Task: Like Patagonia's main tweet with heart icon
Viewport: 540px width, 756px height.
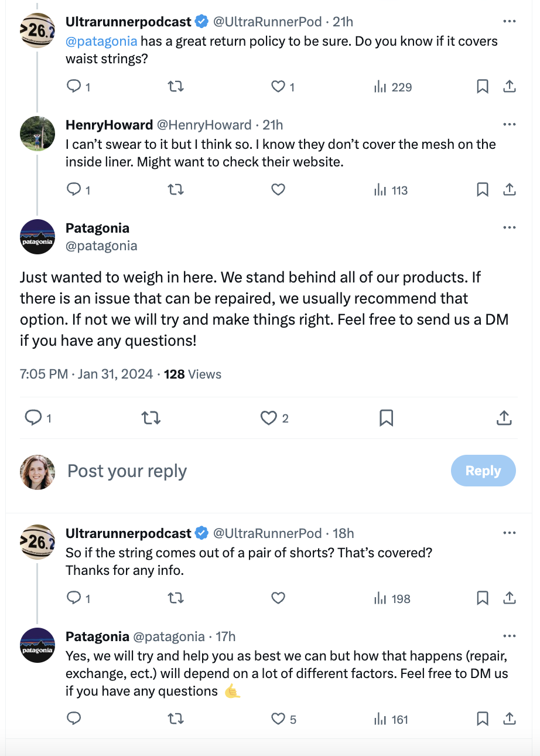Action: pyautogui.click(x=268, y=418)
